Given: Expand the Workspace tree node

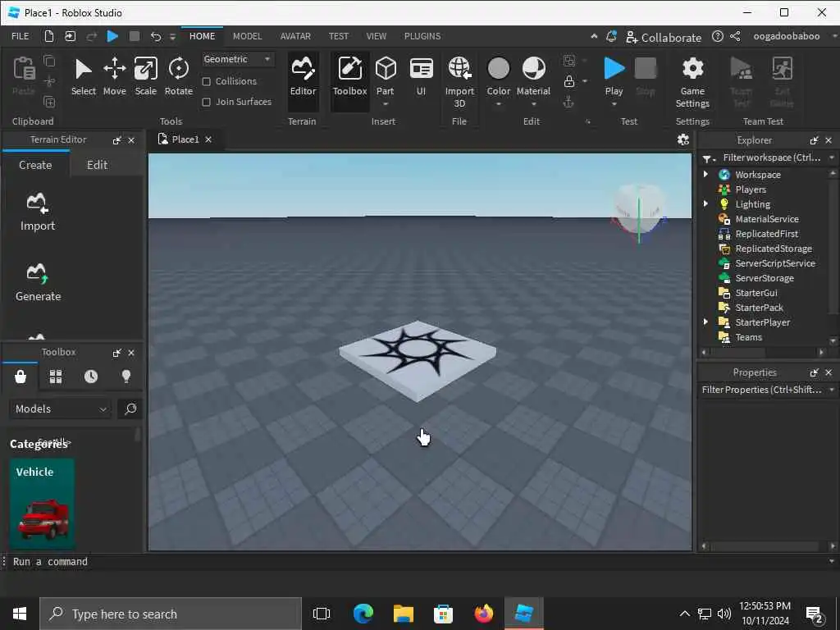Looking at the screenshot, I should 705,174.
